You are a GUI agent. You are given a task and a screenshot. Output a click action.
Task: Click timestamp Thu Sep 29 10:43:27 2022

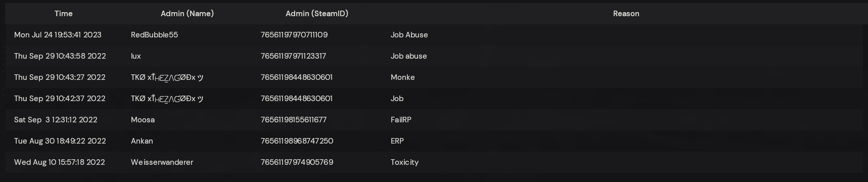tap(60, 77)
